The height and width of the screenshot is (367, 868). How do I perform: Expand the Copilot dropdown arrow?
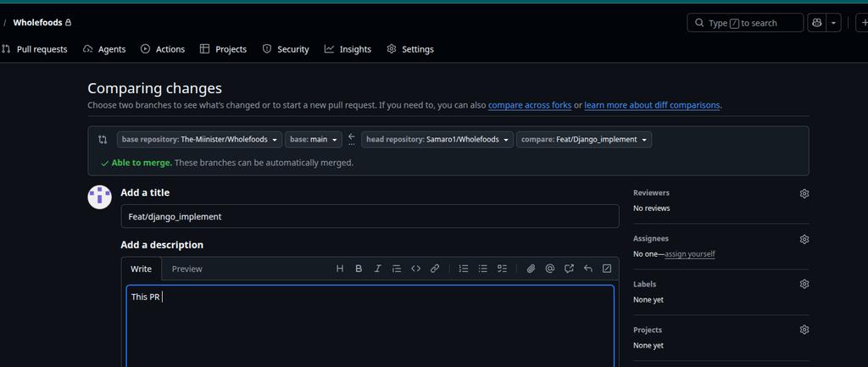pos(833,23)
